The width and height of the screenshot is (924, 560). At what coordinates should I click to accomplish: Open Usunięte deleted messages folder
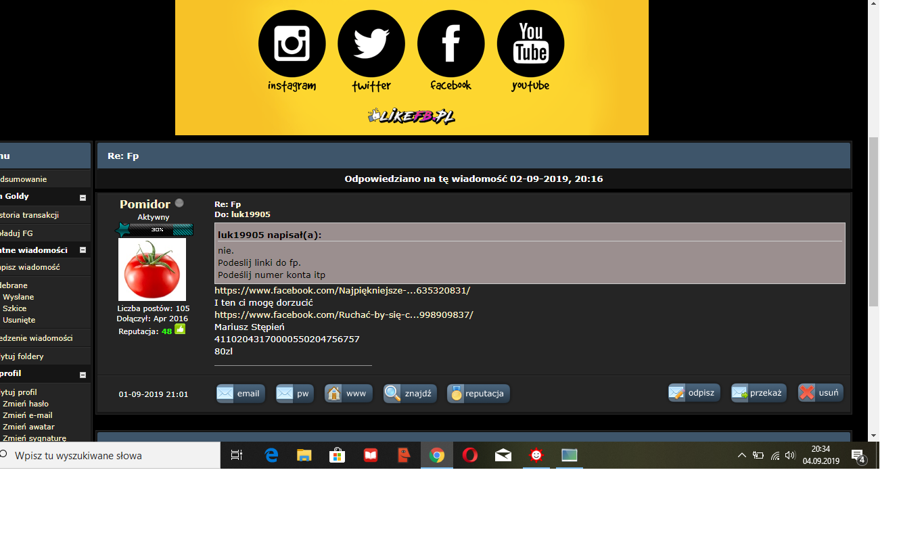(19, 320)
